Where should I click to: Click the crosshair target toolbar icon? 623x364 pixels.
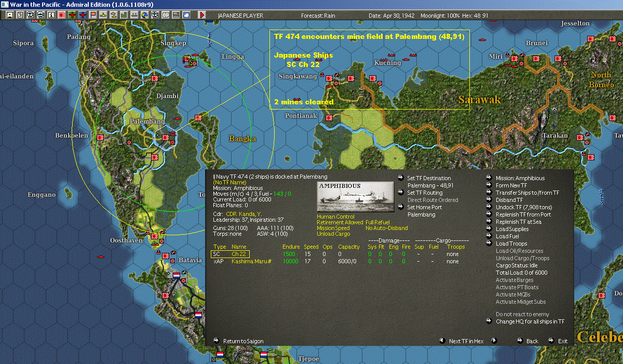(x=154, y=15)
